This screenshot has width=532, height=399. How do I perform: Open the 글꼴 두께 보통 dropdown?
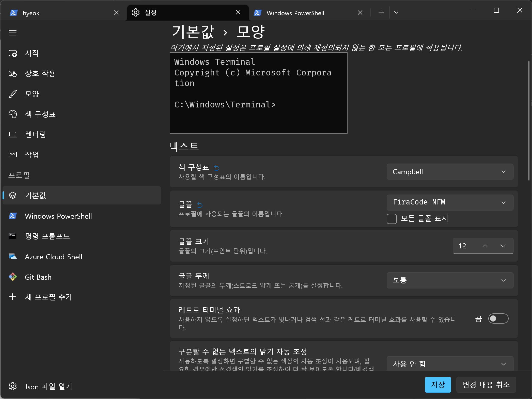click(450, 280)
